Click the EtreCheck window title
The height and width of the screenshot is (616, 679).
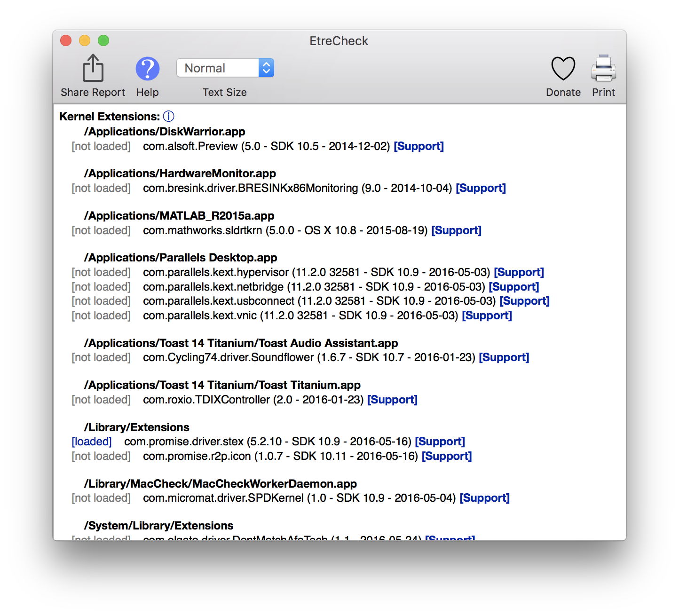pyautogui.click(x=339, y=41)
